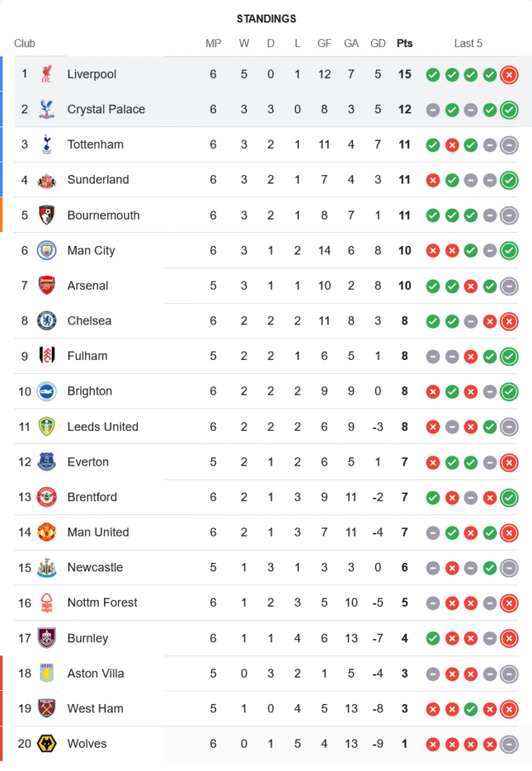Click the Crystal Palace club crest
The width and height of the screenshot is (532, 771).
[x=47, y=109]
